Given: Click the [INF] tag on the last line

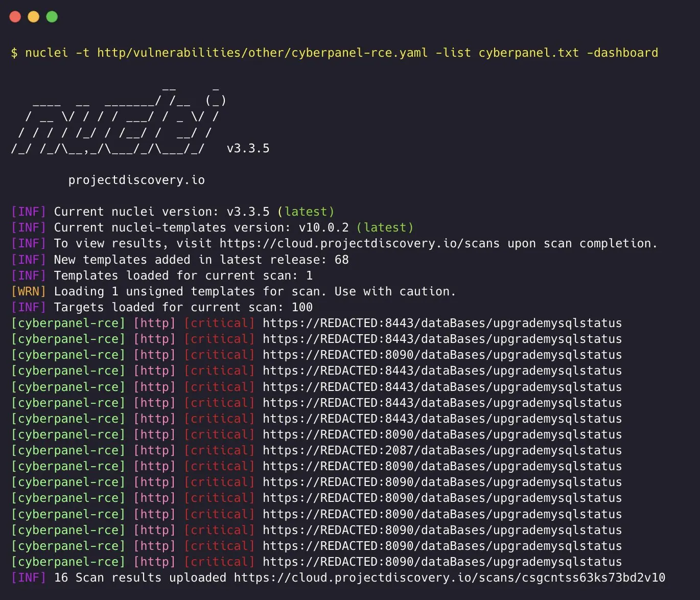Looking at the screenshot, I should (x=29, y=578).
